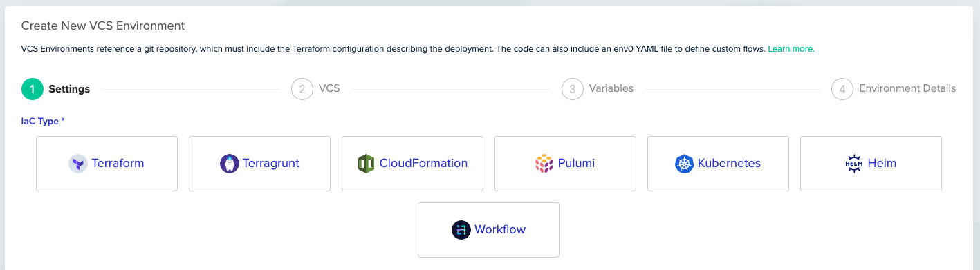Jump to the step 3 circle for Variables

[573, 89]
